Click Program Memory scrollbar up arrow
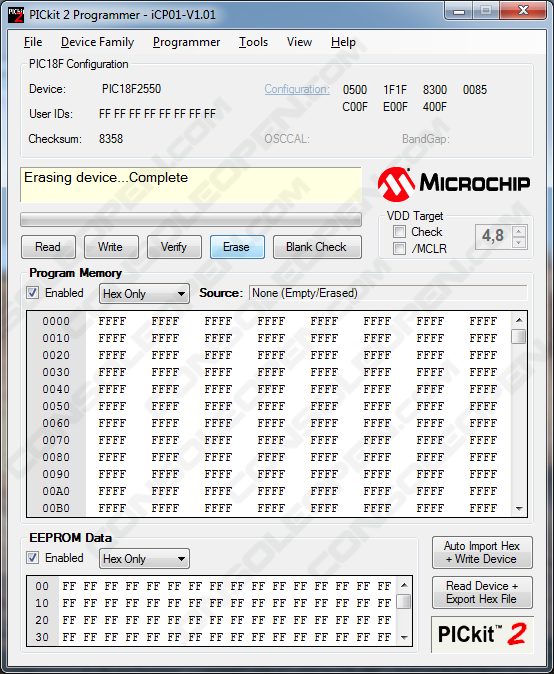 (x=519, y=320)
